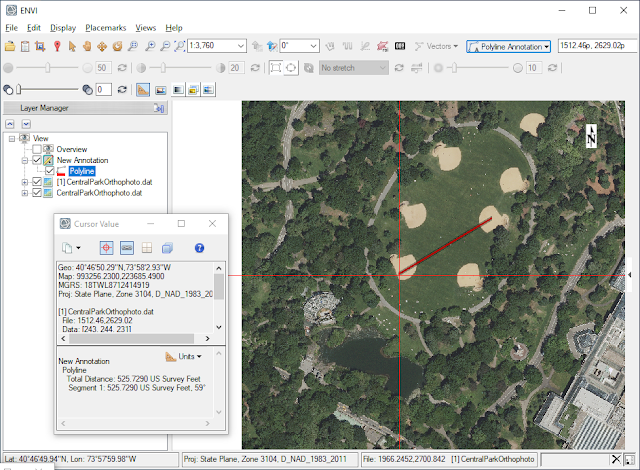Image resolution: width=640 pixels, height=470 pixels.
Task: Reset contrast with refresh icon beside 20
Action: [255, 68]
